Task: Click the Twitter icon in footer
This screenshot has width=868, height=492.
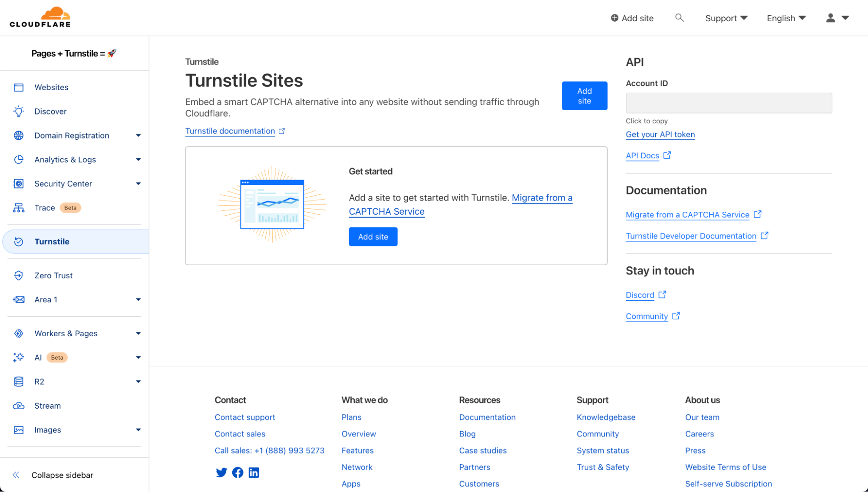Action: tap(221, 472)
